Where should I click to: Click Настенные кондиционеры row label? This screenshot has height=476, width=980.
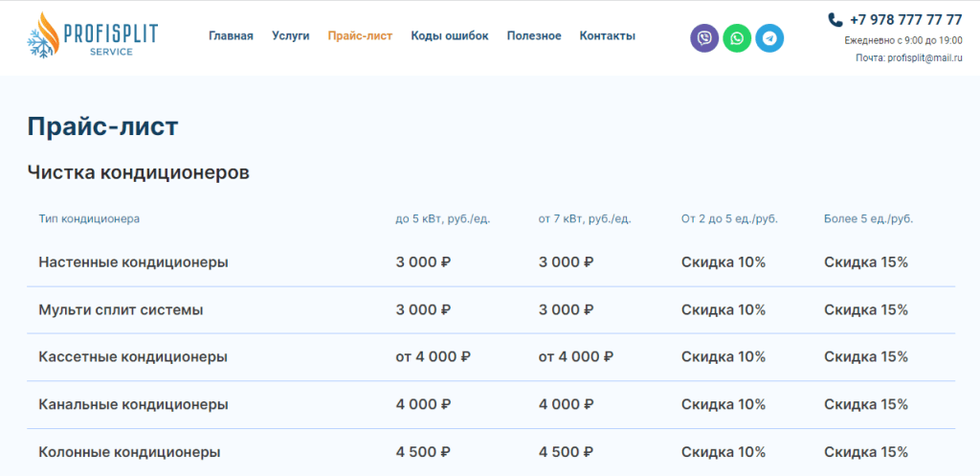(x=133, y=262)
